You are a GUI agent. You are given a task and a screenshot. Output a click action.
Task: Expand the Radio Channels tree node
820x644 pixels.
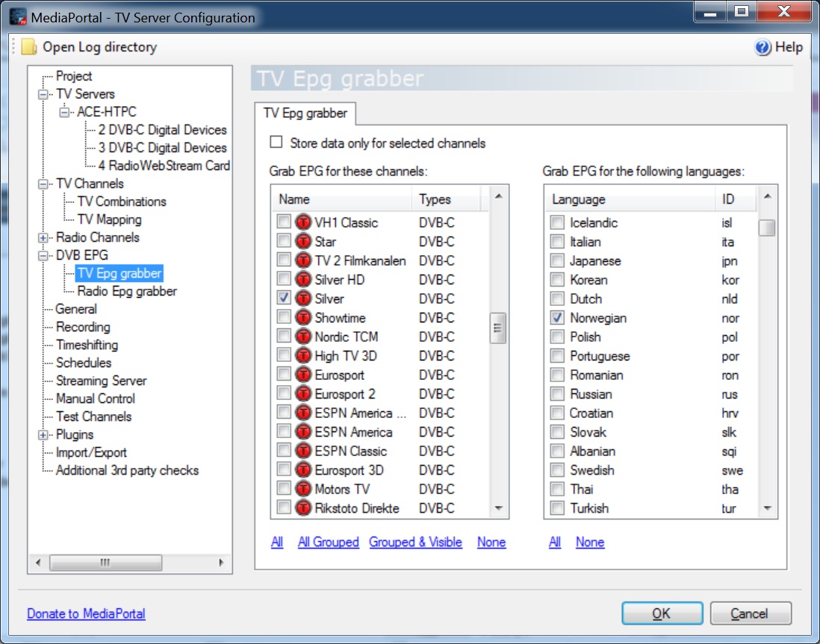(43, 238)
